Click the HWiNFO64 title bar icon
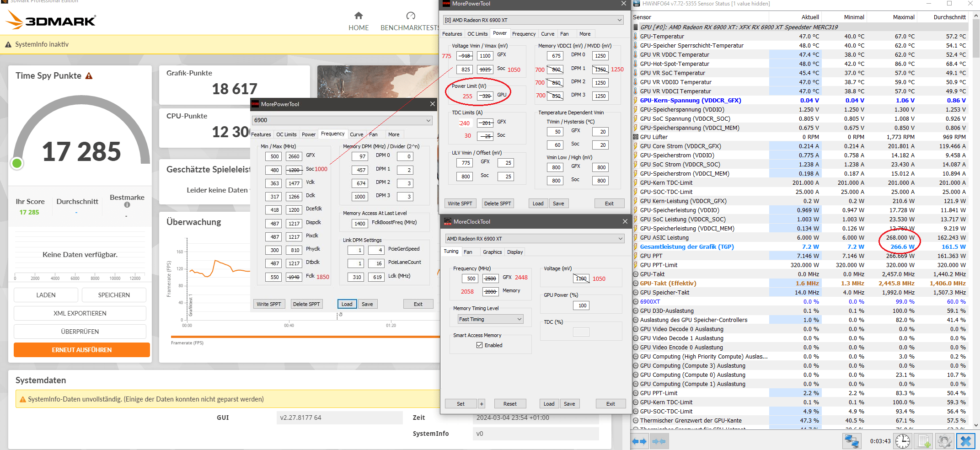 pos(637,4)
